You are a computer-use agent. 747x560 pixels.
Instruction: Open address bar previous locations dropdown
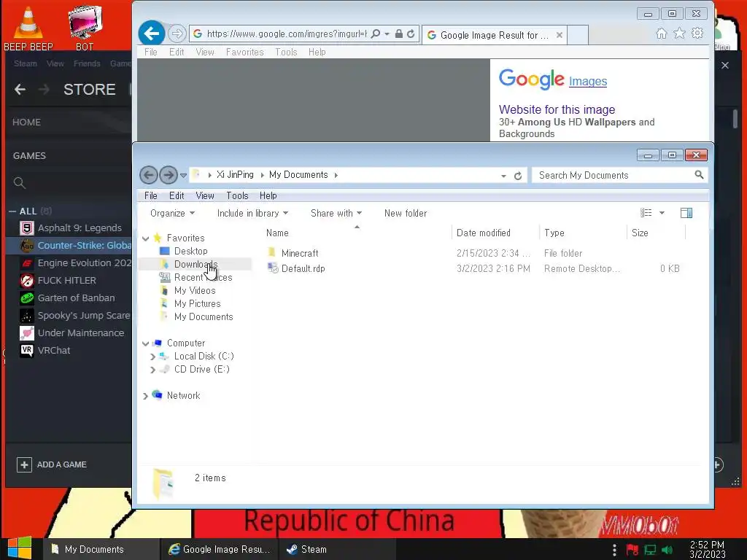click(x=503, y=176)
